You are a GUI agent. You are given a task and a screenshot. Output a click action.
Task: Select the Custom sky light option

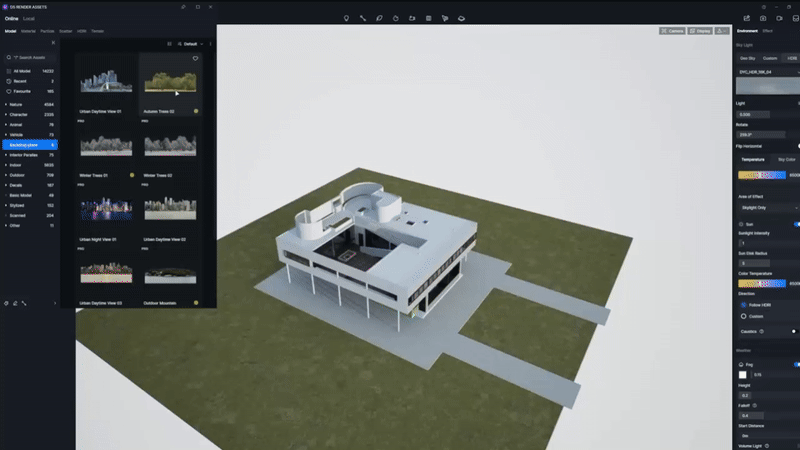[770, 58]
